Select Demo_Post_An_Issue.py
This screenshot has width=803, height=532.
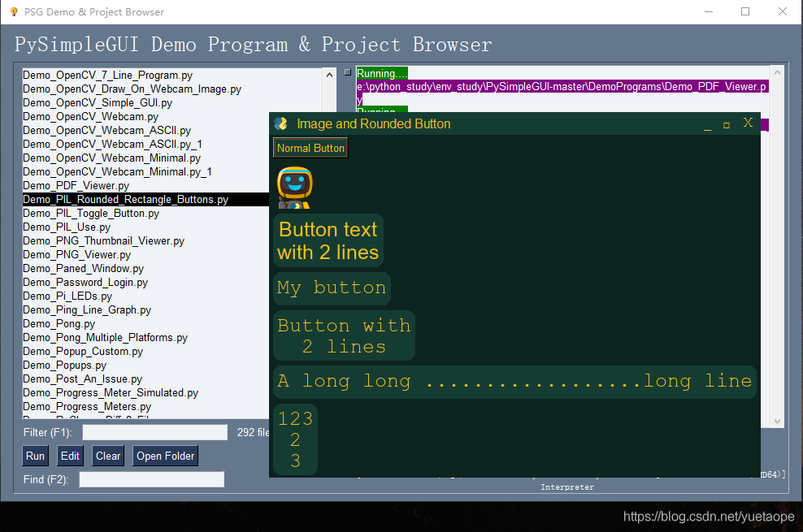pos(82,379)
